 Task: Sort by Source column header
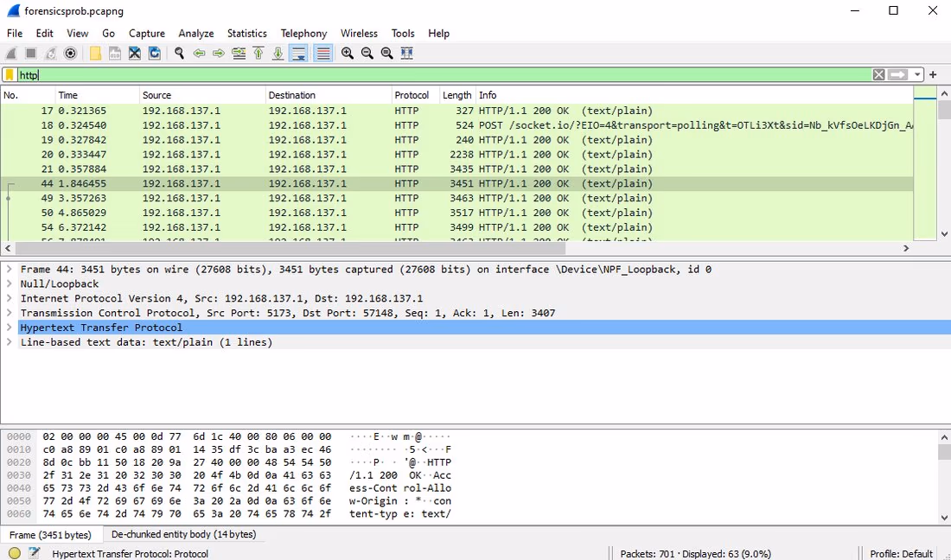click(x=202, y=95)
